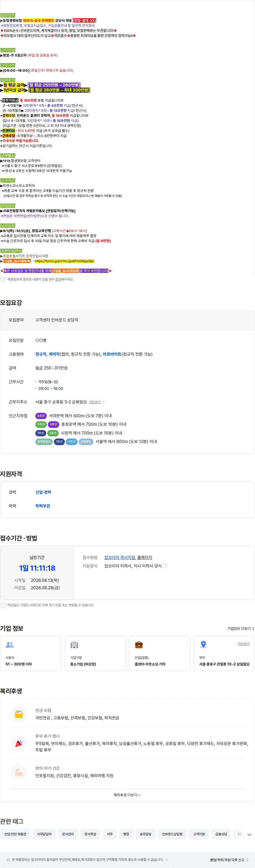Click the building icon on the 기업구분 card
This screenshot has height=868, width=255.
click(74, 644)
